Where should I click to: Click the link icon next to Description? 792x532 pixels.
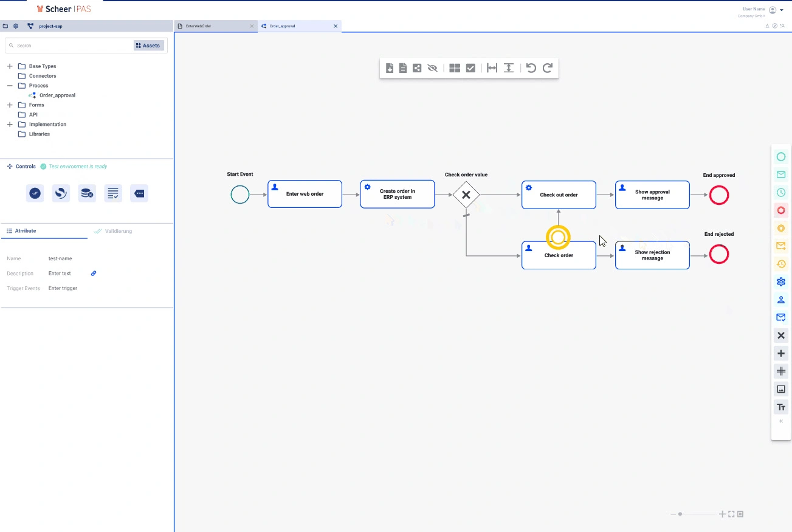pyautogui.click(x=94, y=274)
